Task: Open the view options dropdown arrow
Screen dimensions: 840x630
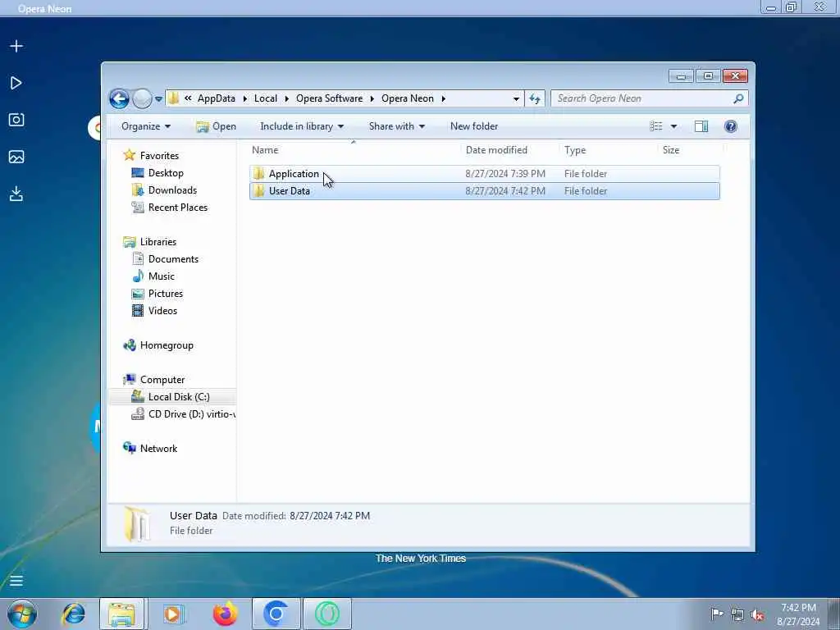Action: tap(674, 126)
